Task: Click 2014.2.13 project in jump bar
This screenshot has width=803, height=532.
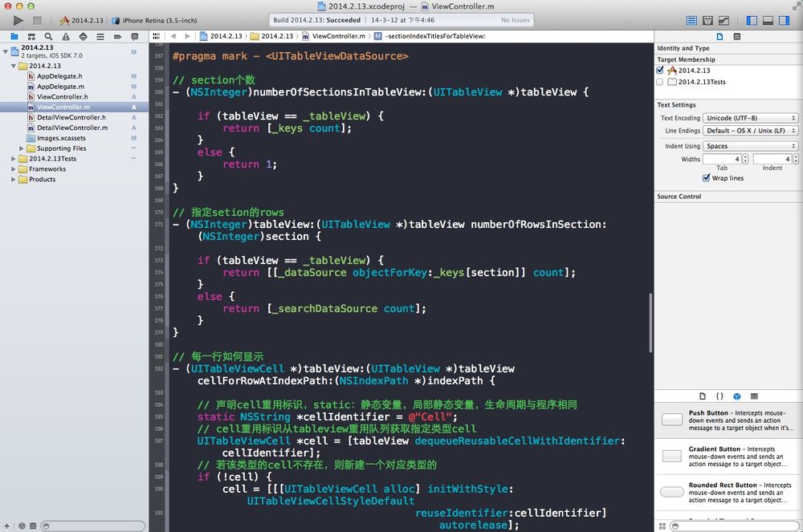Action: click(221, 36)
